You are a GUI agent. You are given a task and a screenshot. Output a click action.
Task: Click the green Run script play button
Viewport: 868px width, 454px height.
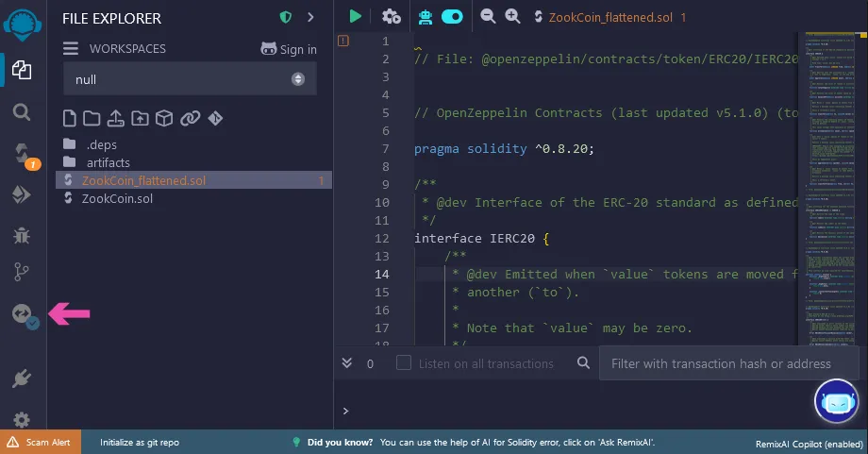pyautogui.click(x=355, y=17)
